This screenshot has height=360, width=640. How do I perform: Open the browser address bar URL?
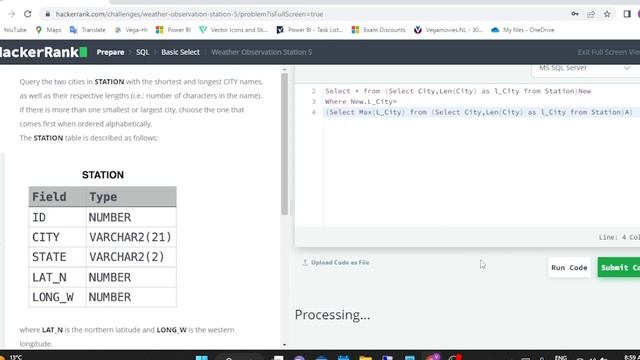pyautogui.click(x=189, y=14)
